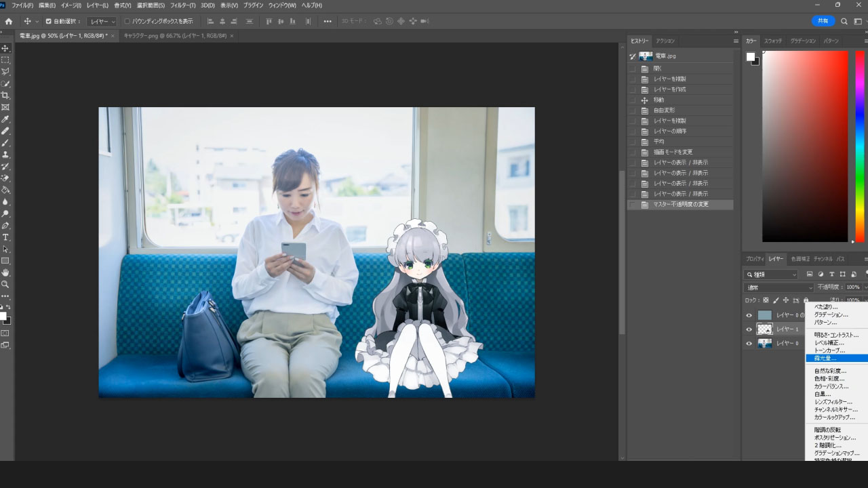
Task: Set history brush source at 開く state
Action: (633, 68)
